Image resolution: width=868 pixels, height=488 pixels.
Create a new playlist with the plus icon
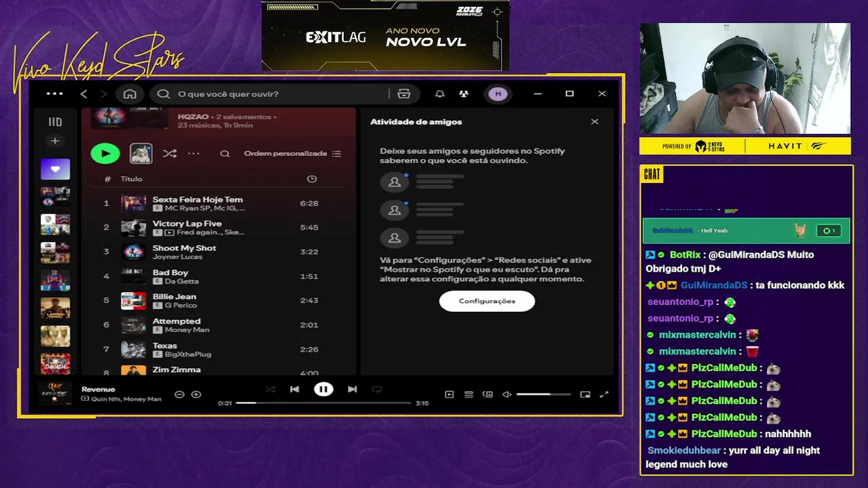coord(55,141)
